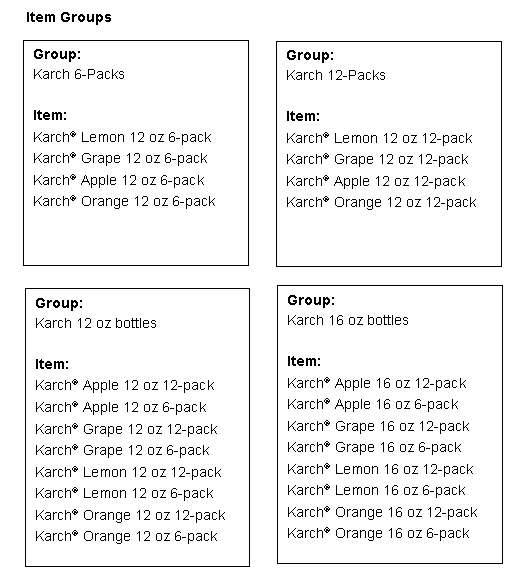The height and width of the screenshot is (582, 524).
Task: Click the Item Groups heading
Action: (x=69, y=17)
